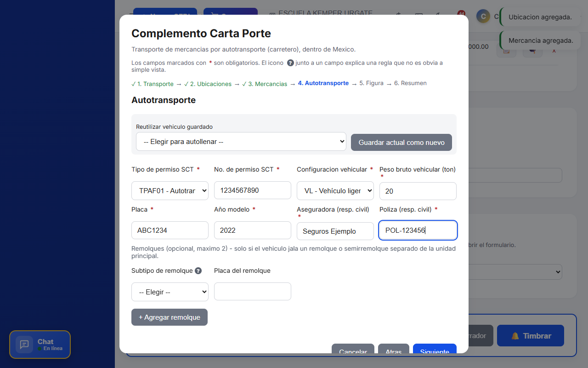Image resolution: width=588 pixels, height=368 pixels.
Task: Jump back to step 3. Mercancias
Action: click(265, 84)
